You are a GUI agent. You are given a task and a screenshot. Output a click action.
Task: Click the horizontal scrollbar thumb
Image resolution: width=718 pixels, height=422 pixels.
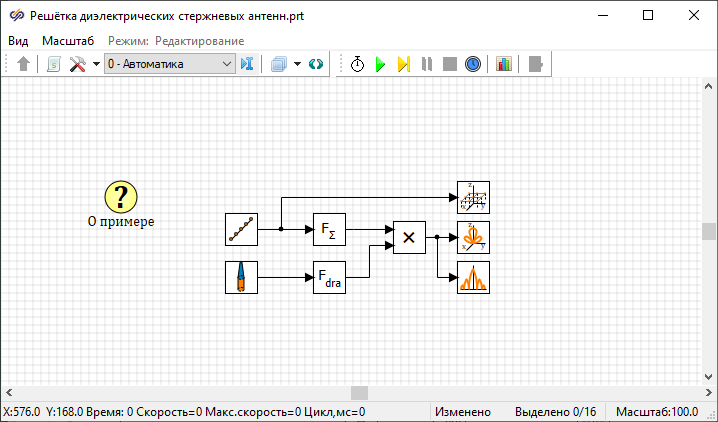click(359, 393)
